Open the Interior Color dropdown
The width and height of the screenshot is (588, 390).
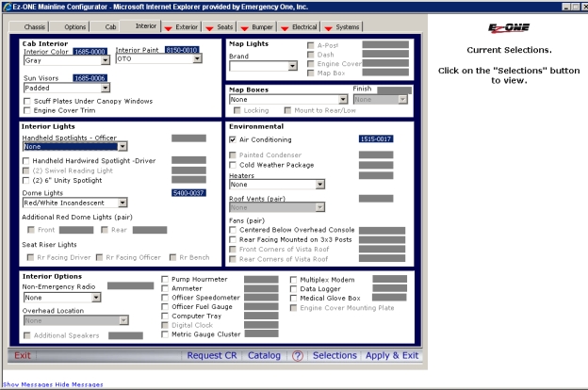106,60
